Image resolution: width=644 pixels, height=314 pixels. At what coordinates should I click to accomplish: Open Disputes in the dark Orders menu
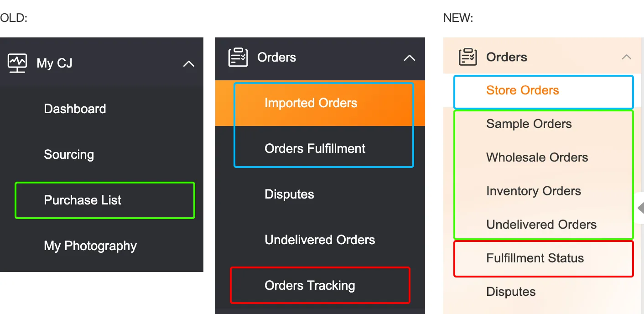click(x=289, y=194)
